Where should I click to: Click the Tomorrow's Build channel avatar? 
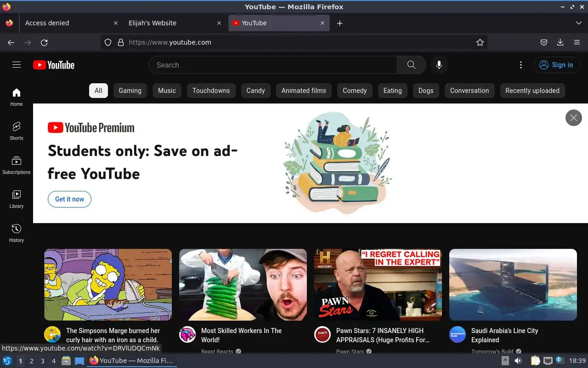point(458,334)
